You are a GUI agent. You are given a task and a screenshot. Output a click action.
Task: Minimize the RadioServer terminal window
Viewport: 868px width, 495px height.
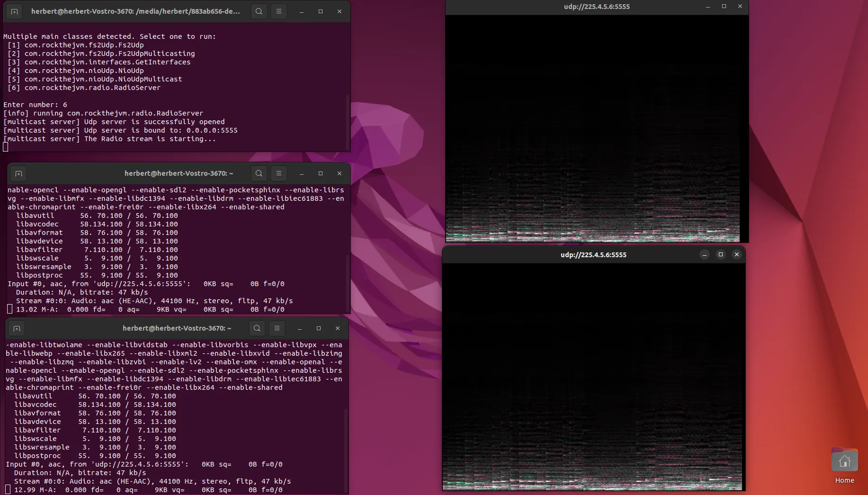tap(302, 11)
